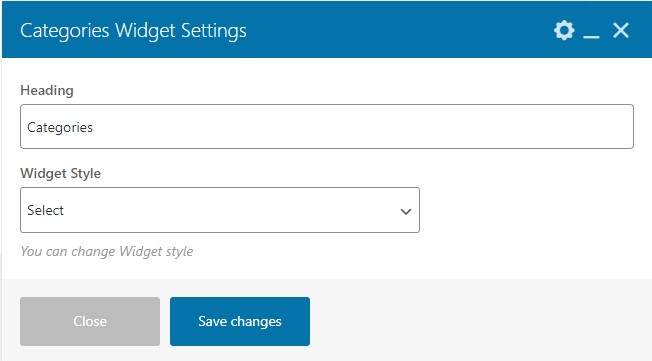The height and width of the screenshot is (361, 652).
Task: Click the 'Heading' field label
Action: coord(47,90)
